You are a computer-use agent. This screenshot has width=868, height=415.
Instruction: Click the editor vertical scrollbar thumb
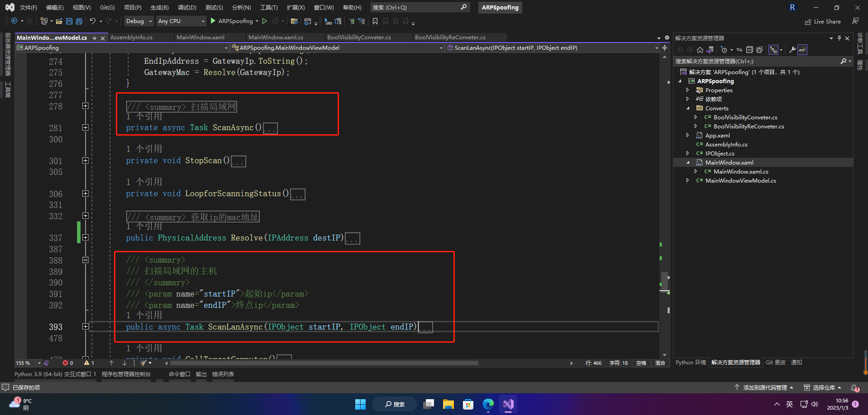click(664, 283)
